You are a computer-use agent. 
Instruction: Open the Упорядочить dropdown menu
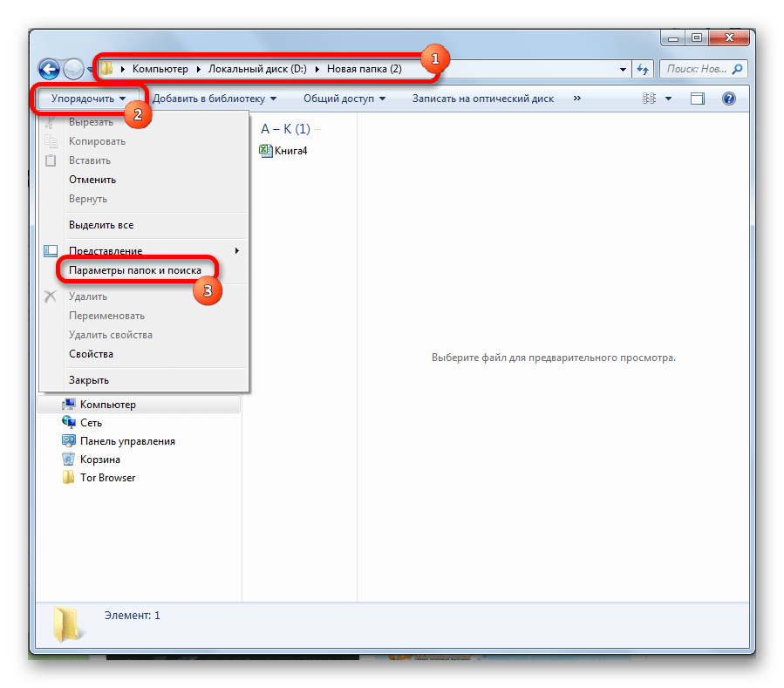(88, 99)
